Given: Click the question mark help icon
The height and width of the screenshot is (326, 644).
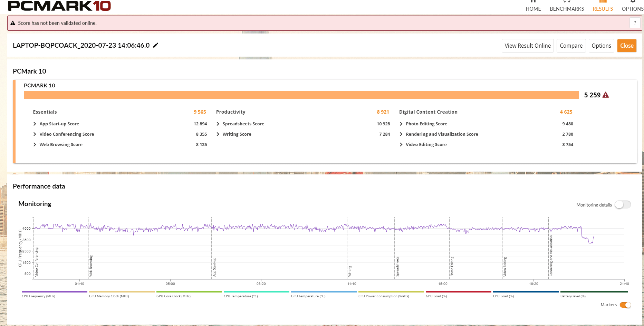Looking at the screenshot, I should tap(635, 23).
